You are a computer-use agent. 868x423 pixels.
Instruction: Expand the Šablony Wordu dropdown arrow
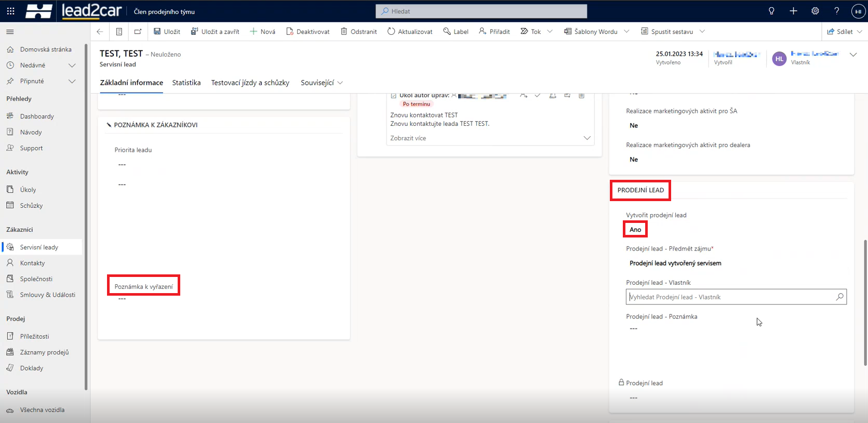pos(626,32)
